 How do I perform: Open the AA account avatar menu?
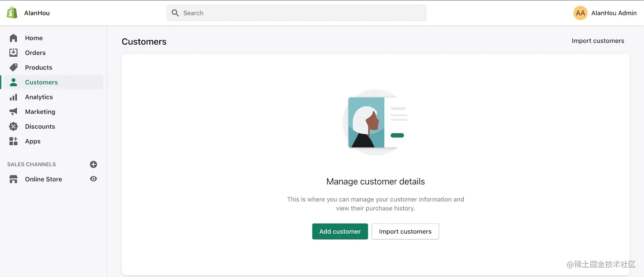pyautogui.click(x=580, y=13)
